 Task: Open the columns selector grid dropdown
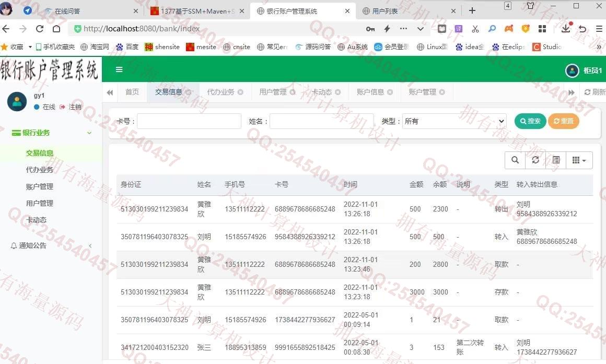(x=579, y=160)
